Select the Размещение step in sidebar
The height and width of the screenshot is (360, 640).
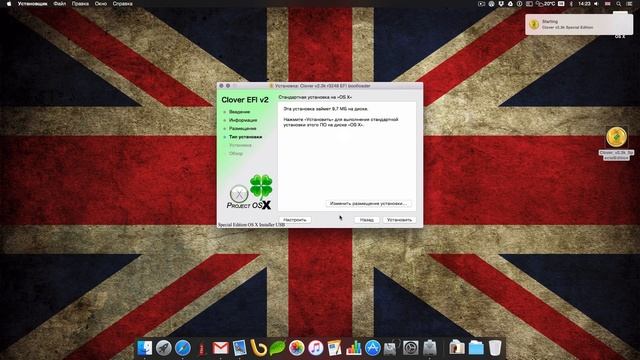242,128
